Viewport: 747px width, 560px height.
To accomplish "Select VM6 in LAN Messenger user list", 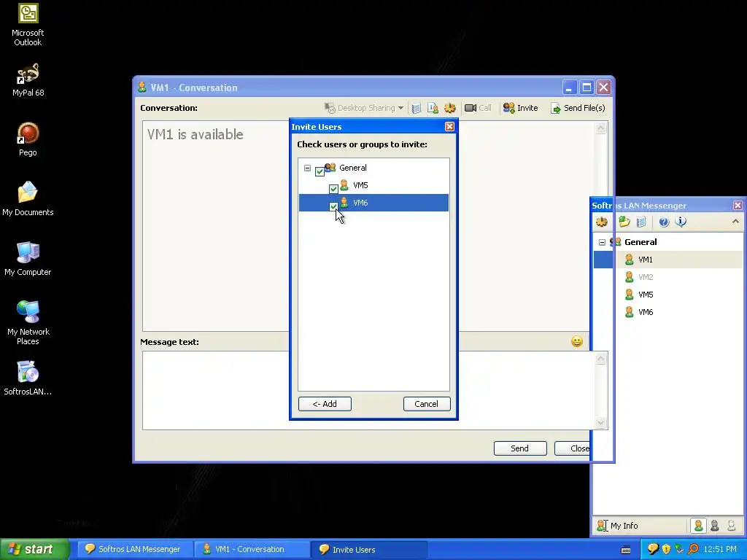I will click(668, 312).
